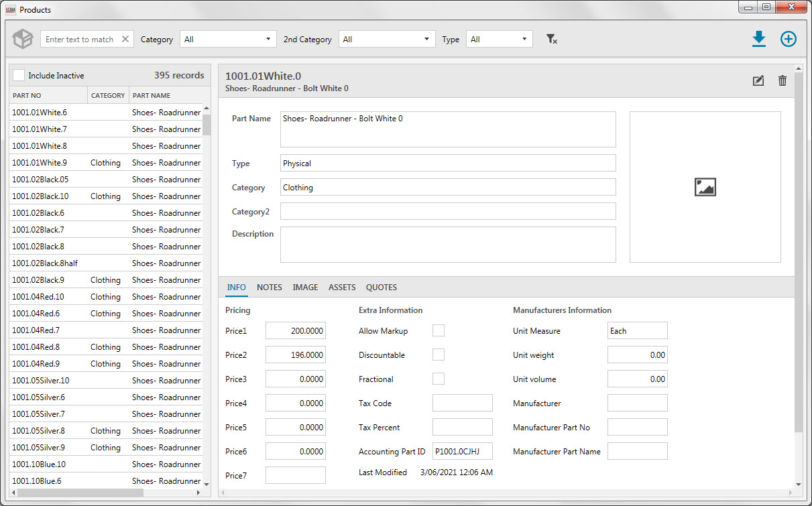Switch to the NOTES tab
The height and width of the screenshot is (506, 812).
269,287
